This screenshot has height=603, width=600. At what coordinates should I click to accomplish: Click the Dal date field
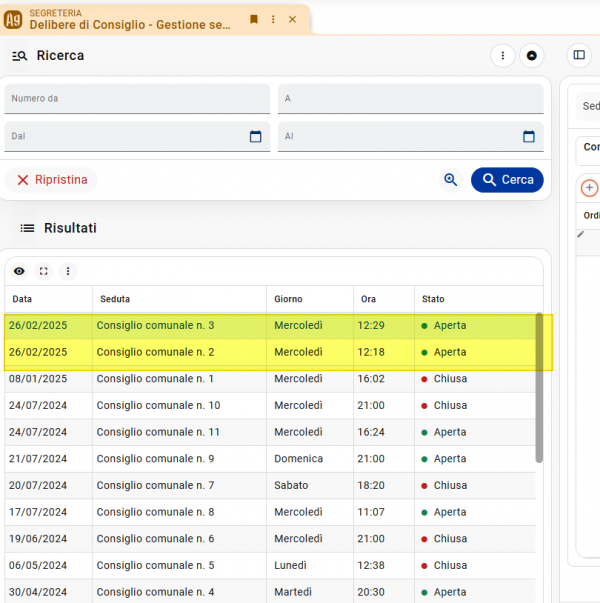coord(137,137)
